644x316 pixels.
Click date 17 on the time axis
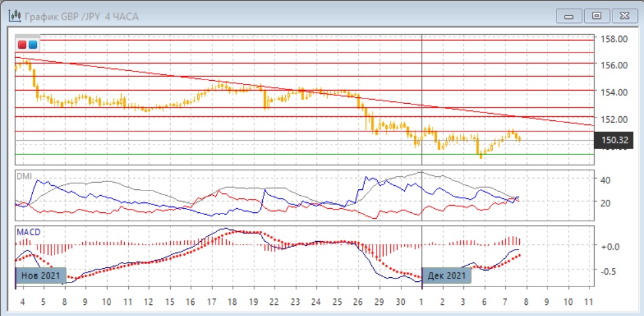212,302
